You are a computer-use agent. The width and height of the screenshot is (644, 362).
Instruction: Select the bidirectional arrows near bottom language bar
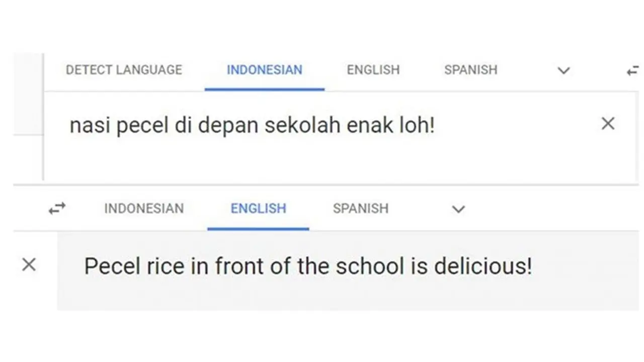(57, 209)
